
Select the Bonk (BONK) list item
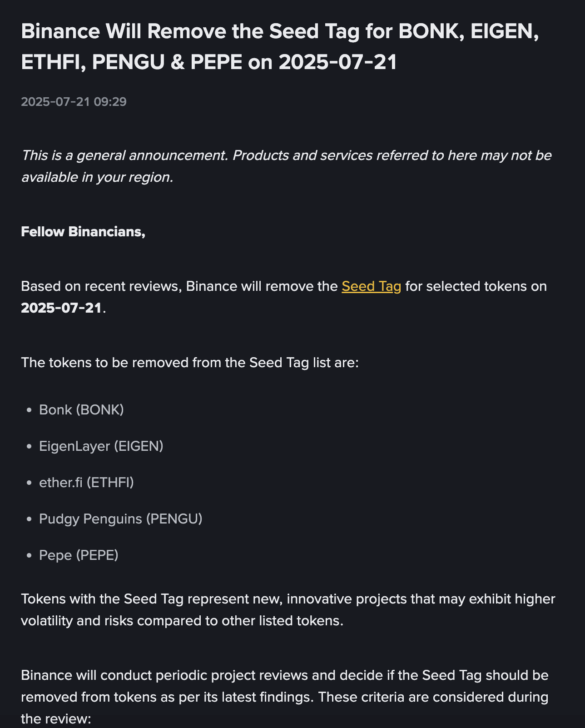point(81,410)
